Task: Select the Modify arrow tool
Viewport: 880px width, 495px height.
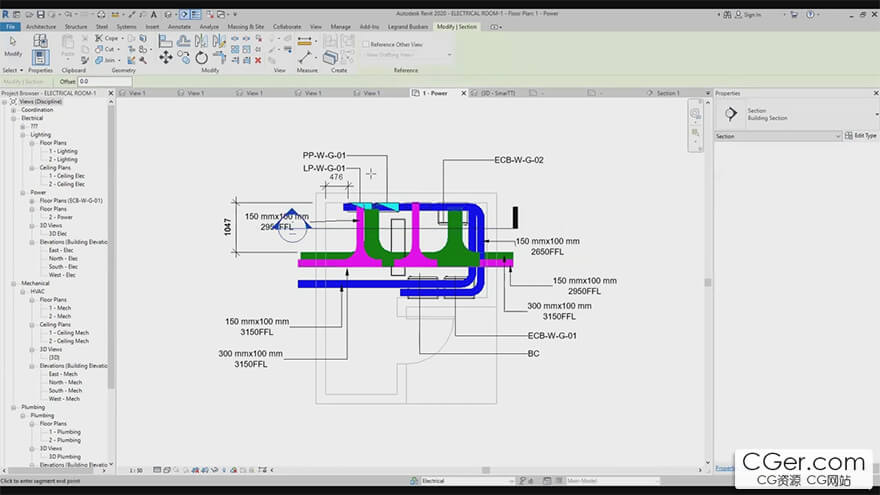Action: point(12,43)
